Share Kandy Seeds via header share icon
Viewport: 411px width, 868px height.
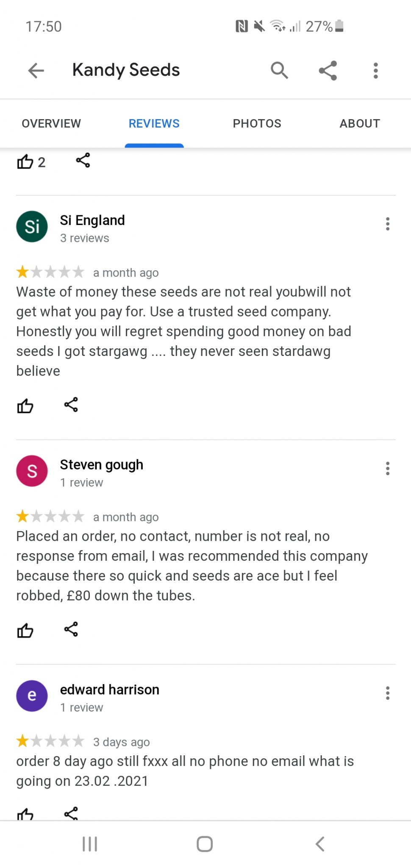(328, 70)
